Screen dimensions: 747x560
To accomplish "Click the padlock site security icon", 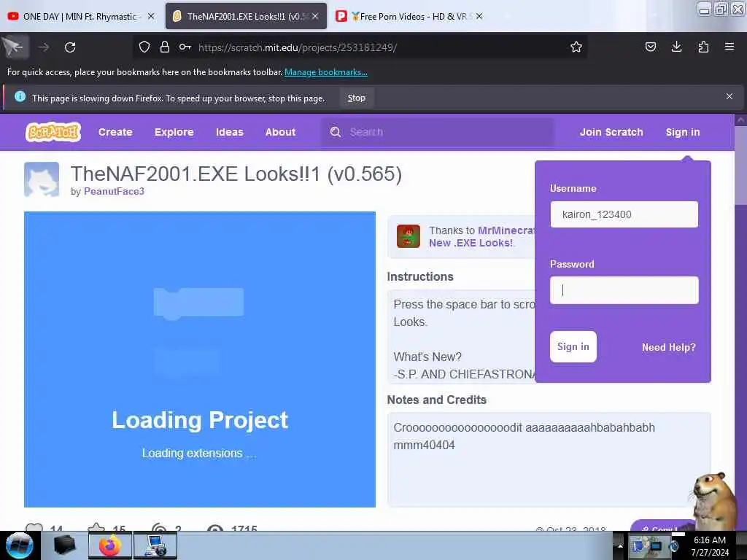I will coord(165,47).
